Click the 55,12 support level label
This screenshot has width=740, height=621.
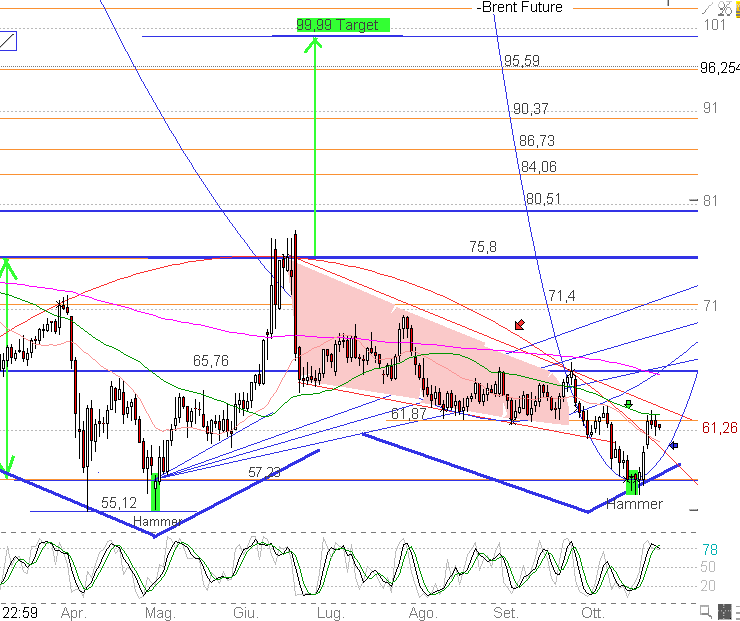click(118, 503)
